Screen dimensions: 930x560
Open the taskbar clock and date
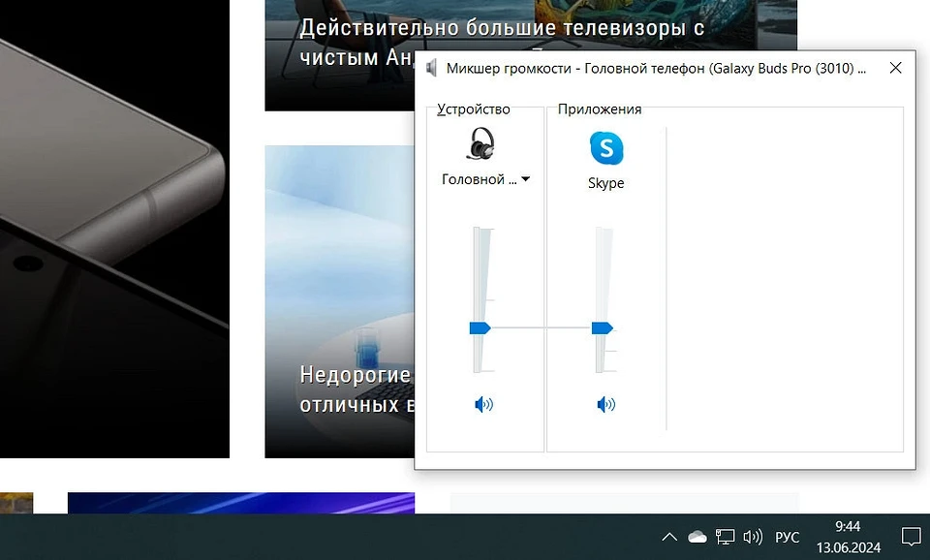(x=847, y=537)
